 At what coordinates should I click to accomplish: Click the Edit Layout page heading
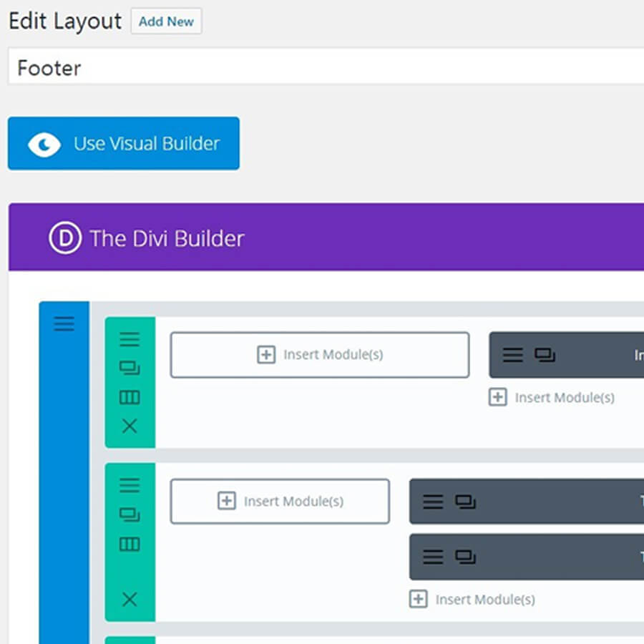click(x=65, y=21)
